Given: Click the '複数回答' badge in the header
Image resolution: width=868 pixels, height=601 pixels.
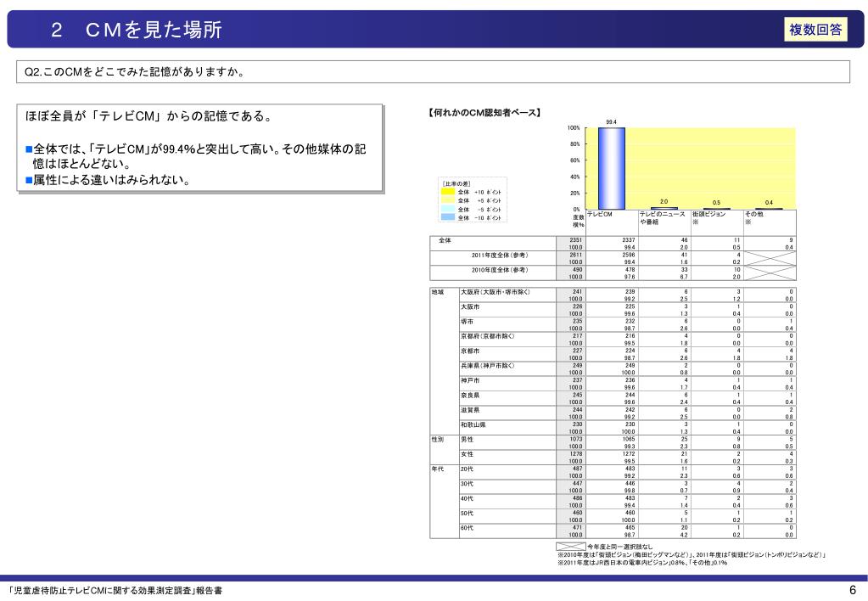Looking at the screenshot, I should [815, 30].
